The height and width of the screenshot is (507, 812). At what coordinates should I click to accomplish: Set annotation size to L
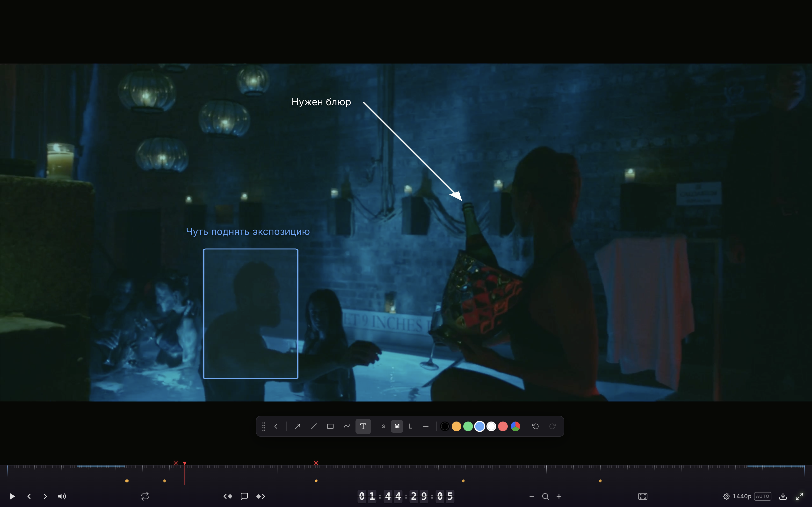pos(410,426)
